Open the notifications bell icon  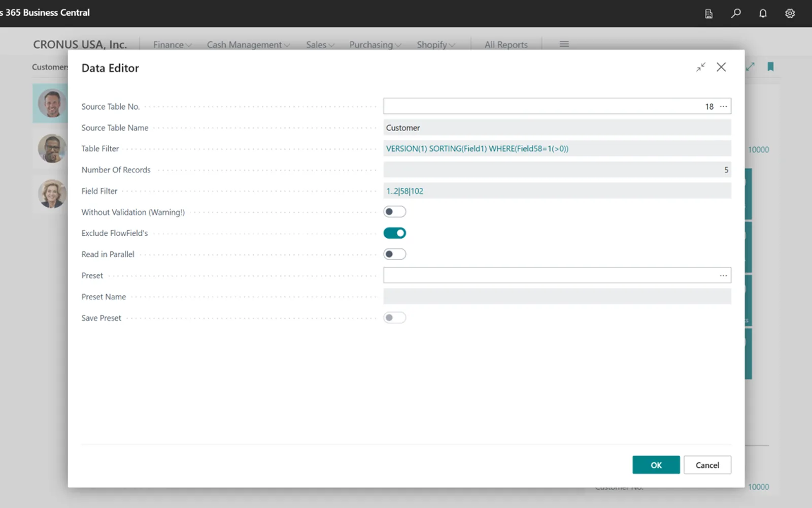(x=763, y=13)
